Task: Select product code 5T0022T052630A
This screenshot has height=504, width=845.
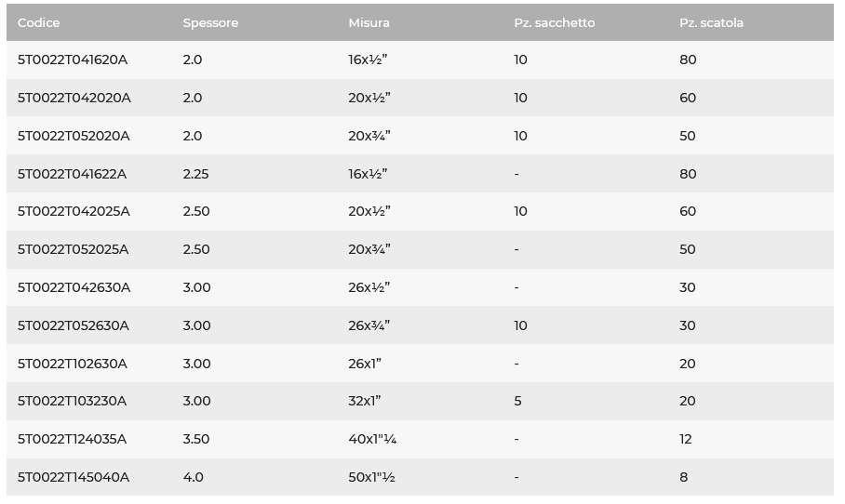Action: tap(73, 325)
